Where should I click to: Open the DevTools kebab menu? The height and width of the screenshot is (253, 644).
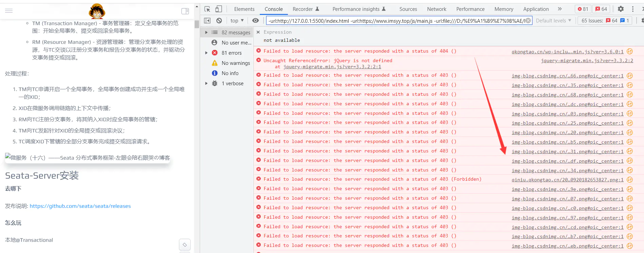[x=633, y=9]
